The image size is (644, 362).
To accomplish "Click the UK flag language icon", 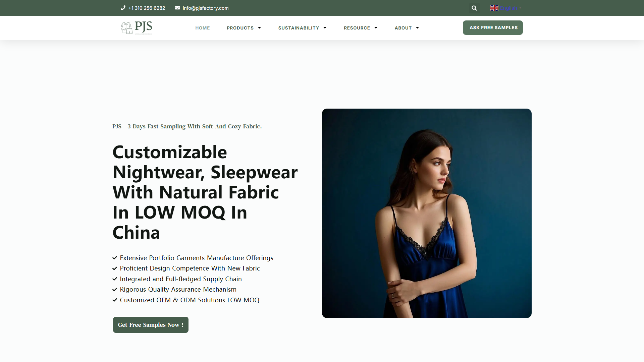I will pyautogui.click(x=494, y=8).
